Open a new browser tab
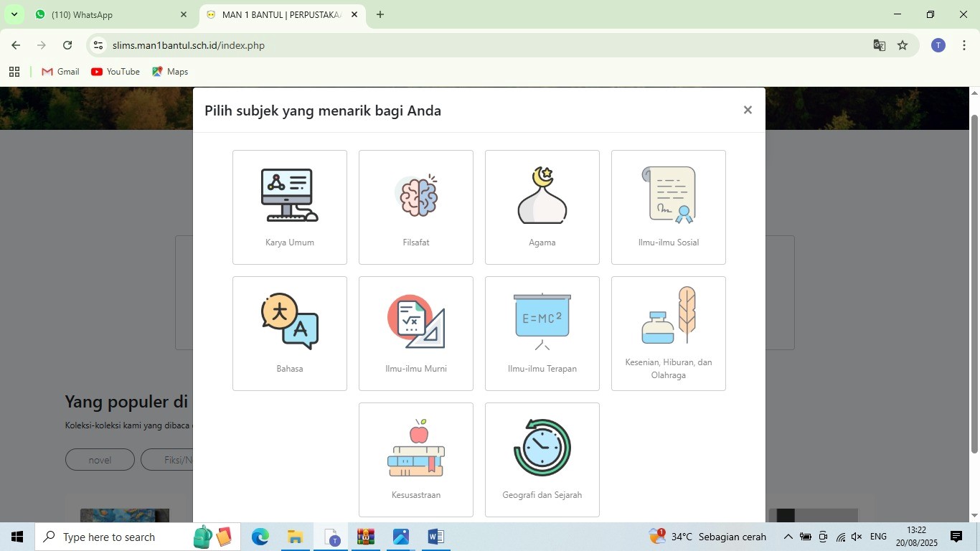Screen dimensions: 980x551 tap(380, 14)
